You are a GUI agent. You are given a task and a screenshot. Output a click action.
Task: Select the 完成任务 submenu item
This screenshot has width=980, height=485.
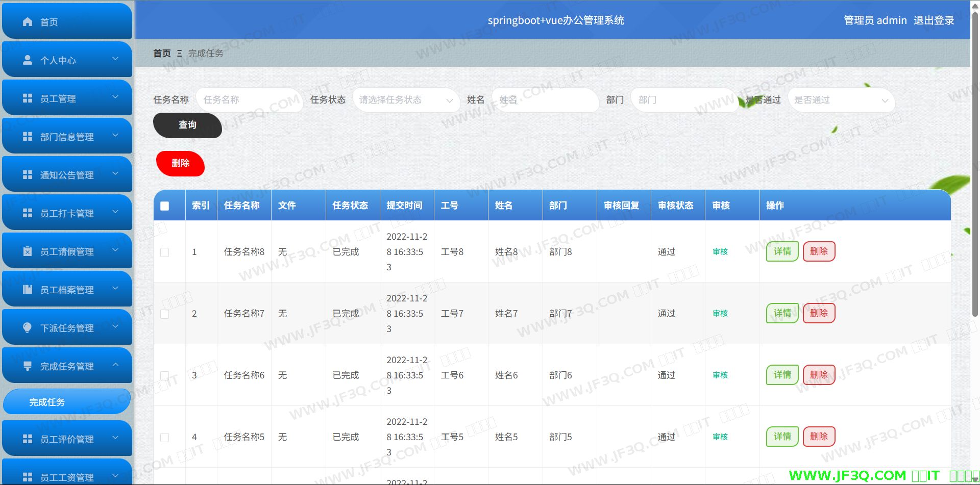(x=67, y=402)
